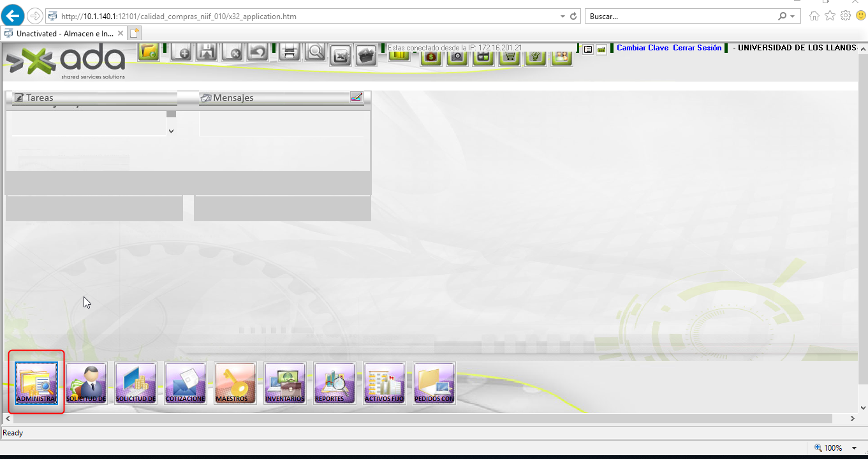Click the Excel export toolbar icon
Image resolution: width=868 pixels, height=459 pixels.
[342, 56]
